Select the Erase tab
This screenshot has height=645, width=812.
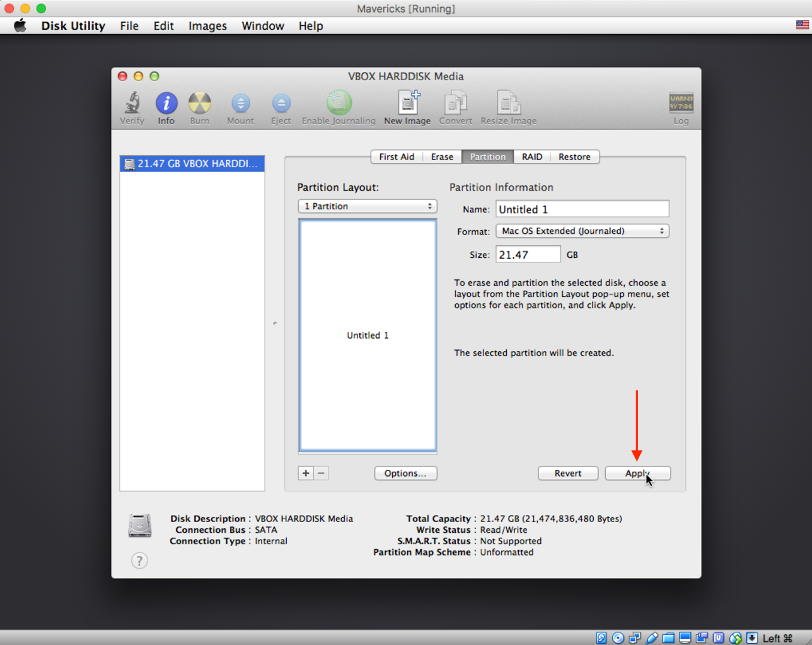click(x=442, y=156)
